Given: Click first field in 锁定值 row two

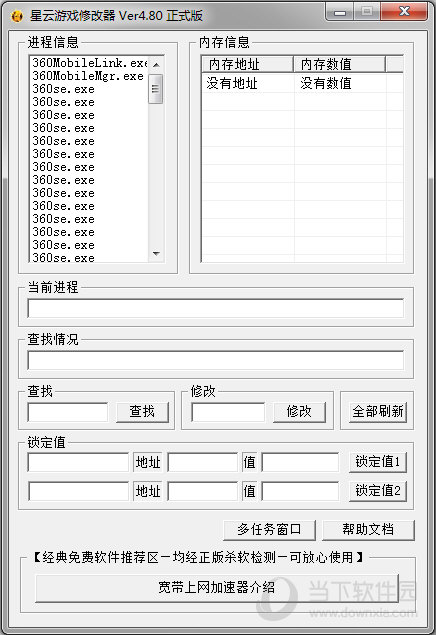Looking at the screenshot, I should coord(78,491).
